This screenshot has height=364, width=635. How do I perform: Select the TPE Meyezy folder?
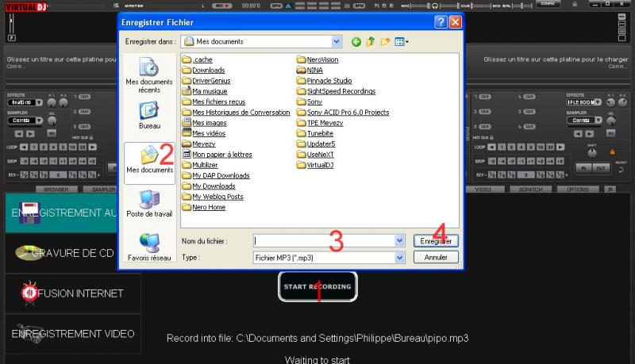(320, 123)
